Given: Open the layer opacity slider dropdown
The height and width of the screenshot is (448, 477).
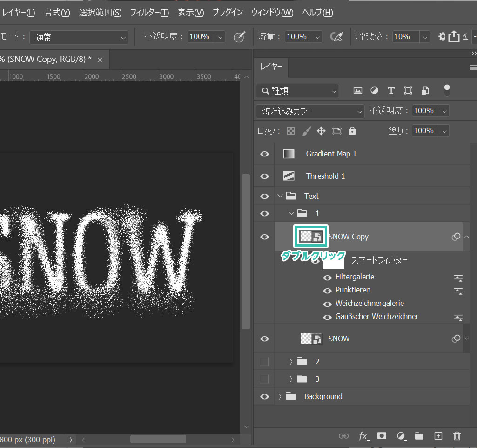Looking at the screenshot, I should click(444, 111).
